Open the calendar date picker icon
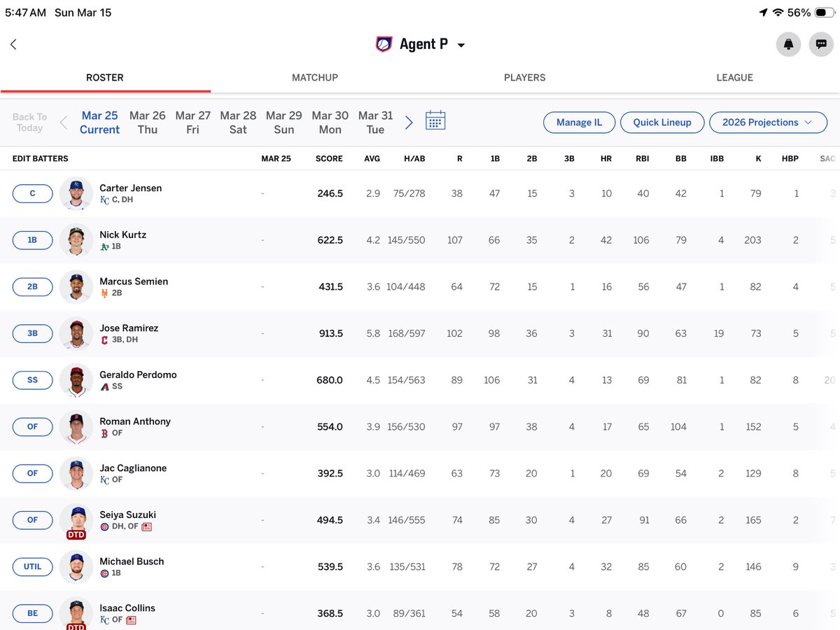The image size is (840, 630). [435, 120]
